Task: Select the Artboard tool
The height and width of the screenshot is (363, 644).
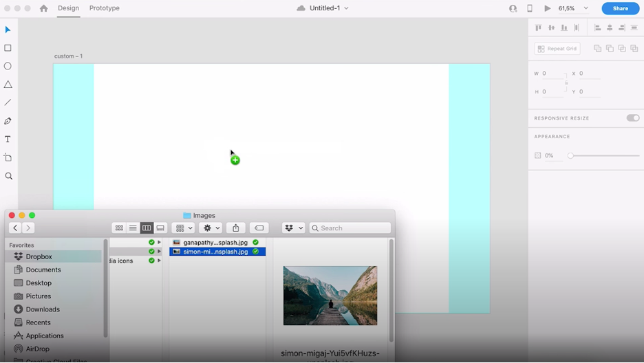Action: (8, 157)
